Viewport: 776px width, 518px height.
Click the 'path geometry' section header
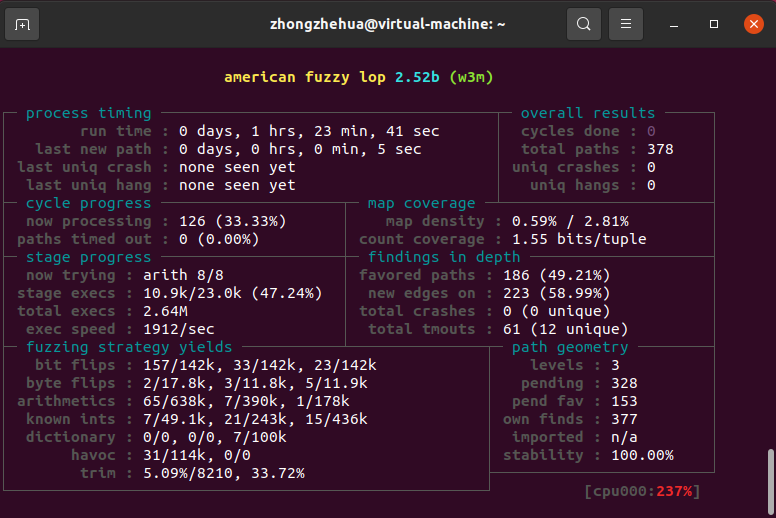coord(570,347)
